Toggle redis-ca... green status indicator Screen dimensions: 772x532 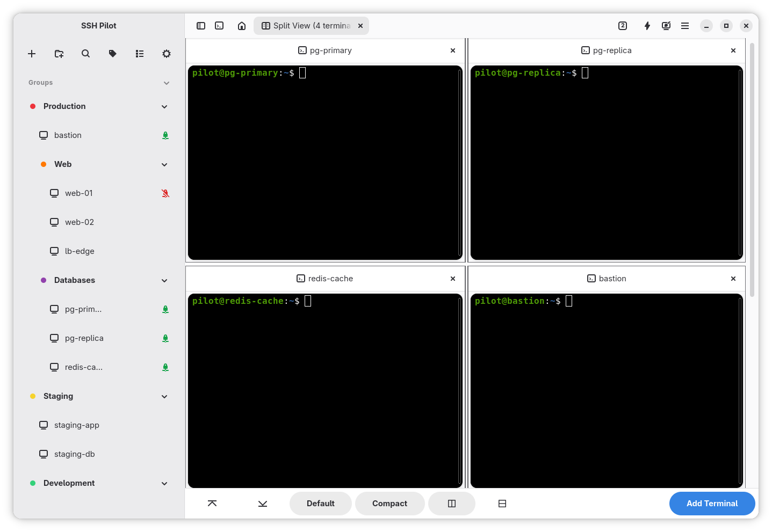[165, 367]
